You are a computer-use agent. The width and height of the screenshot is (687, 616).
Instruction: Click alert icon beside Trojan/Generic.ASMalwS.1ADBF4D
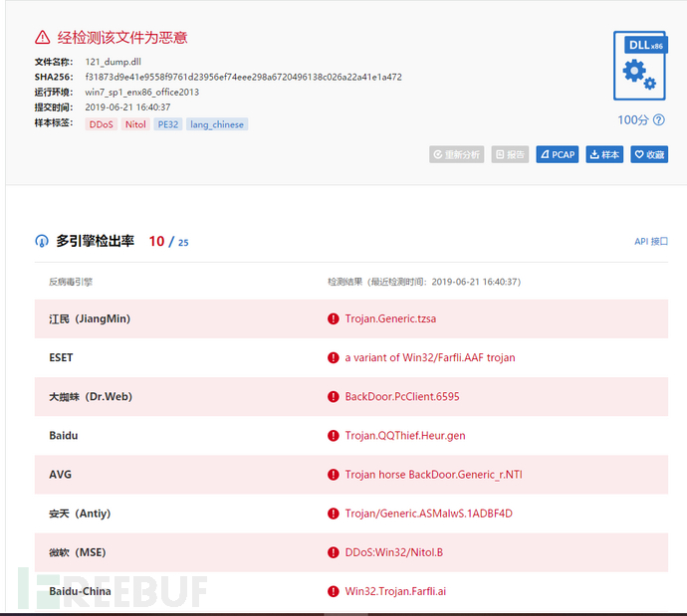(x=333, y=513)
